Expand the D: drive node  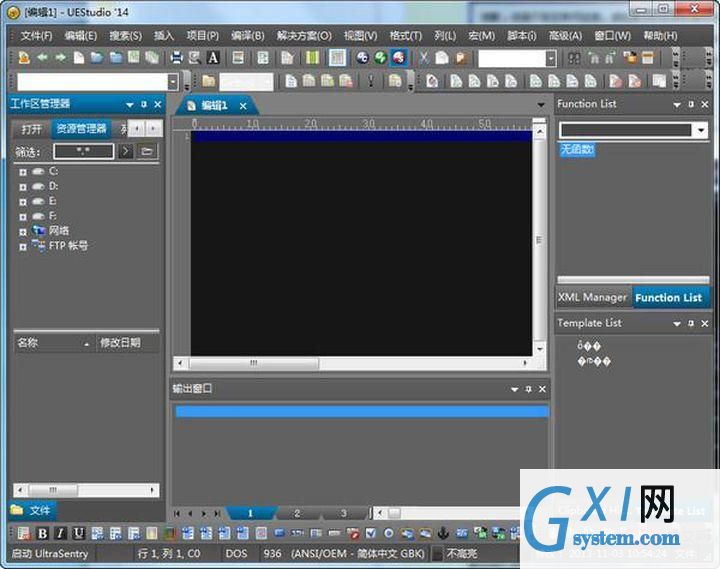tap(22, 187)
